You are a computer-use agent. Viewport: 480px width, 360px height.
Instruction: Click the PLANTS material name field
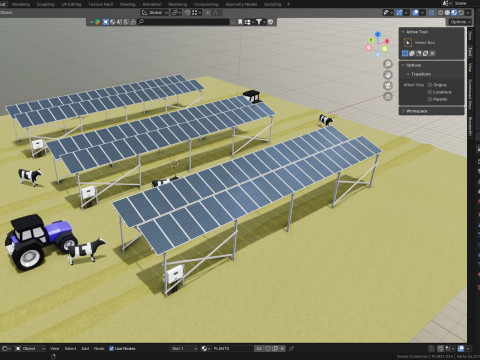[x=232, y=348]
